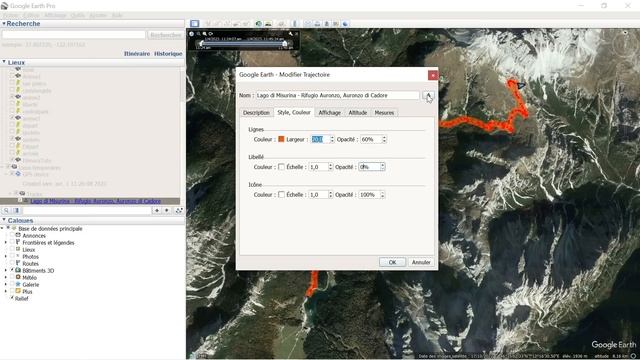Click the Annonces layer icon
The width and height of the screenshot is (640, 360).
[x=18, y=236]
